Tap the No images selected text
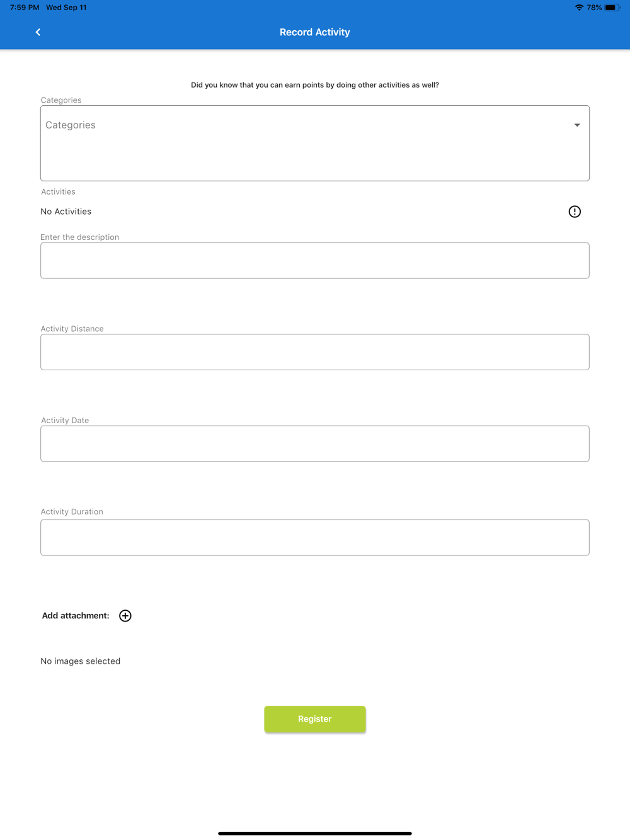The width and height of the screenshot is (630, 840). point(81,661)
